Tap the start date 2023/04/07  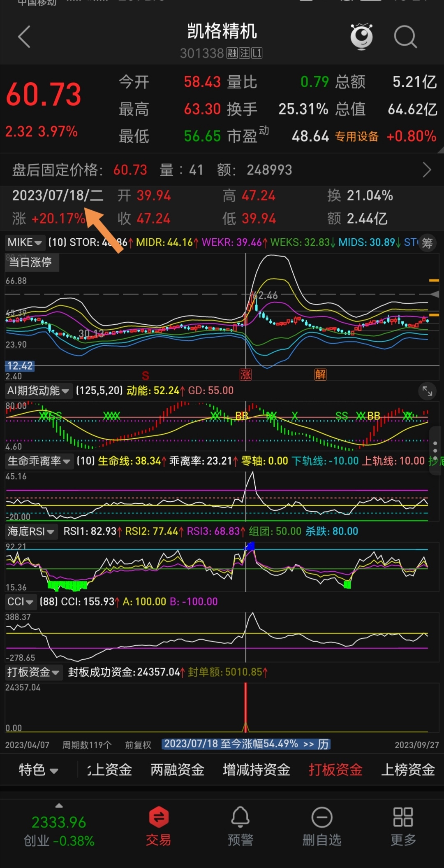pos(27,745)
